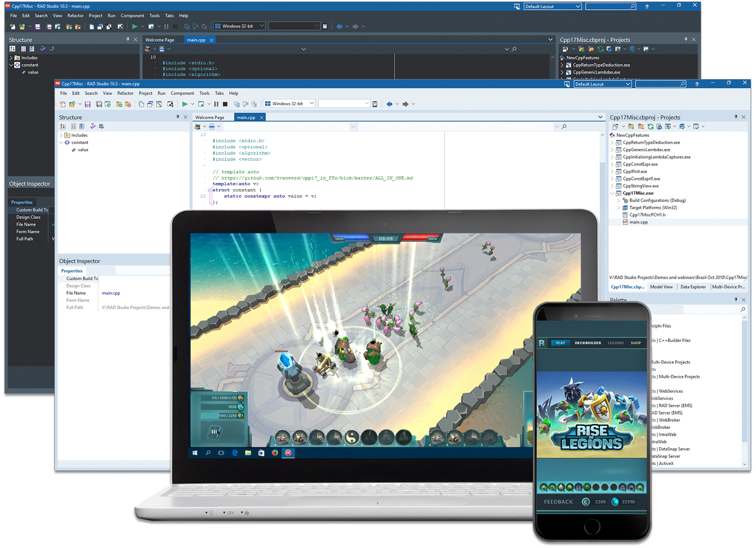Click the Windows Start button on laptop taskbar

pyautogui.click(x=195, y=452)
